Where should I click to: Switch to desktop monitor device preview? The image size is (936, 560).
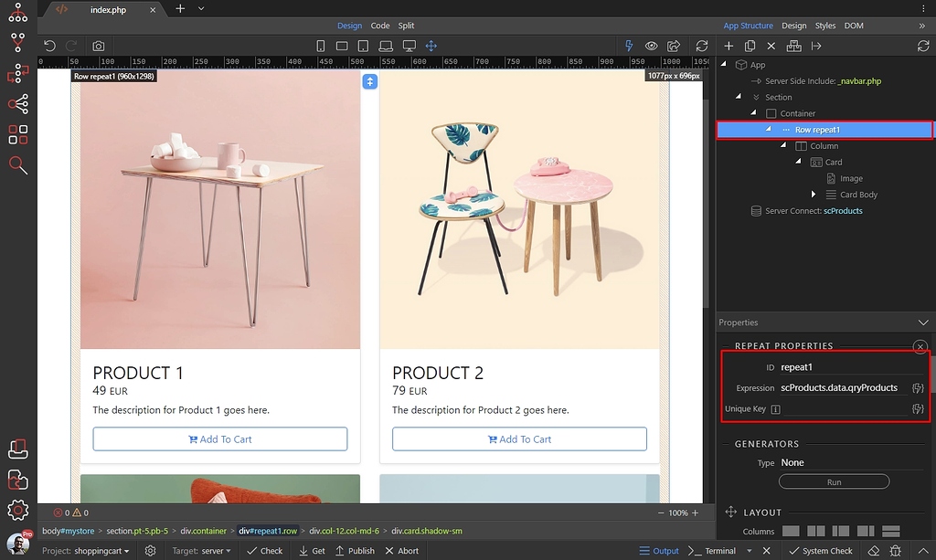tap(409, 46)
